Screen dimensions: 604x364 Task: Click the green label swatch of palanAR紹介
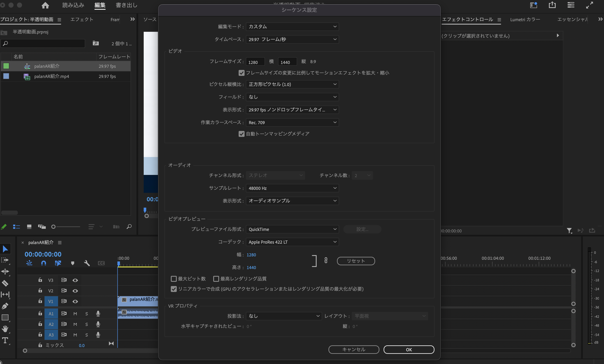[6, 66]
